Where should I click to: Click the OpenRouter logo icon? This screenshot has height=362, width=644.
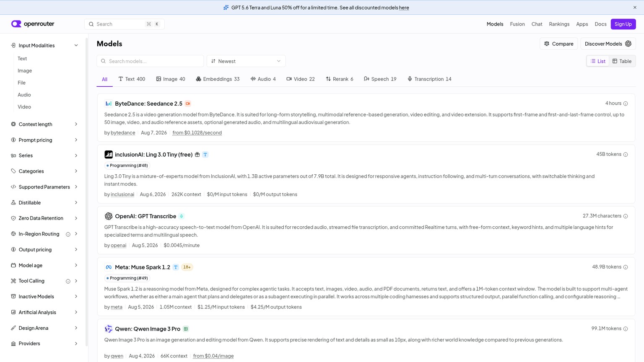(16, 24)
